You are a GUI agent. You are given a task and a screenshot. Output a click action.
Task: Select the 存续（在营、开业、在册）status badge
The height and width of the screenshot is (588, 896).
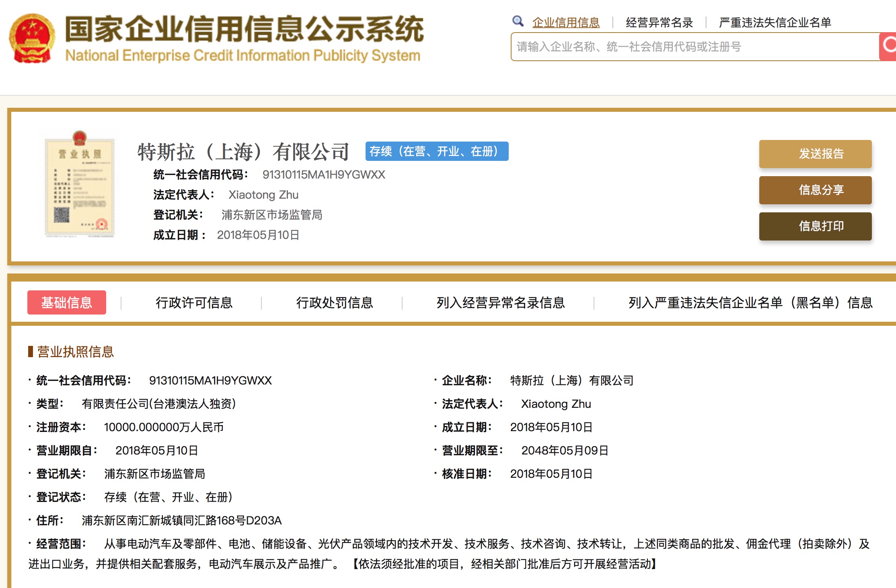point(436,152)
